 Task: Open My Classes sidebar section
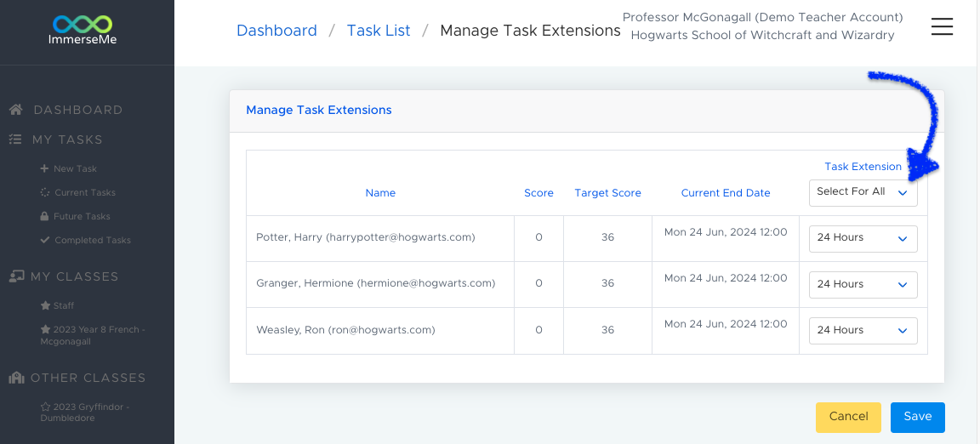coord(74,276)
